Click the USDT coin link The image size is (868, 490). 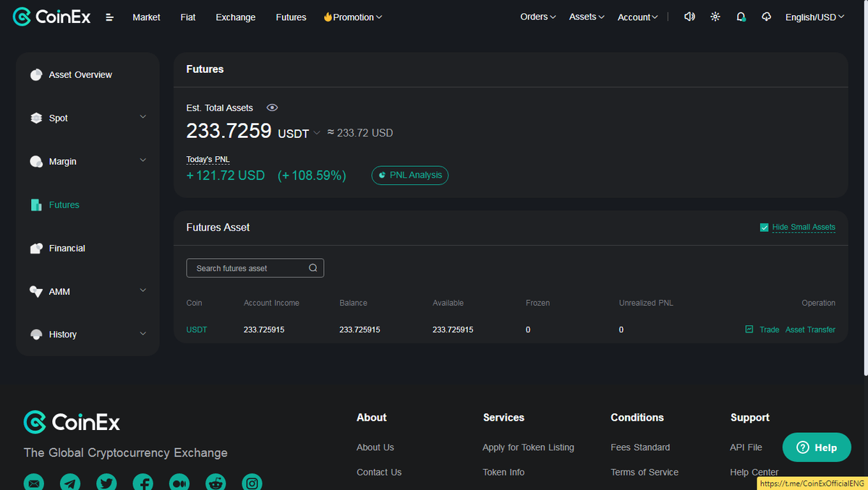tap(197, 330)
